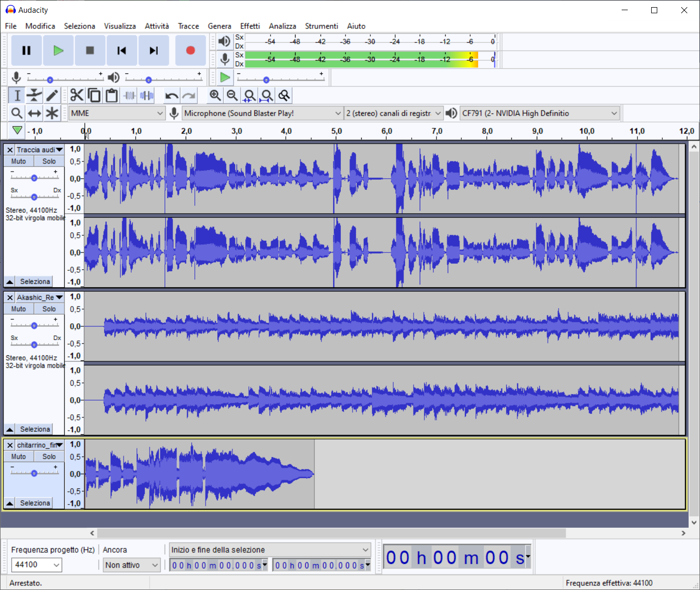Solo the Traccia audio track

tap(49, 161)
